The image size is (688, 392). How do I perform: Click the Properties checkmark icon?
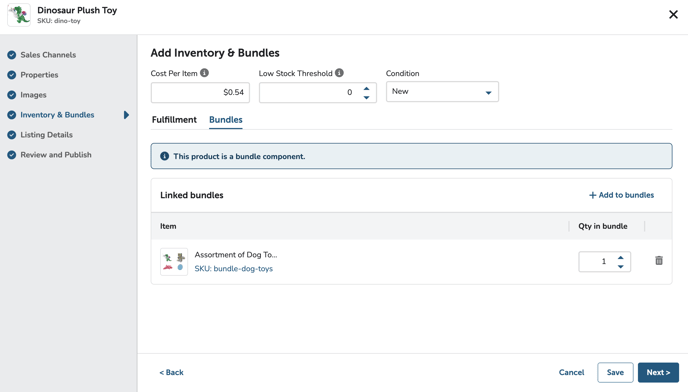point(12,75)
